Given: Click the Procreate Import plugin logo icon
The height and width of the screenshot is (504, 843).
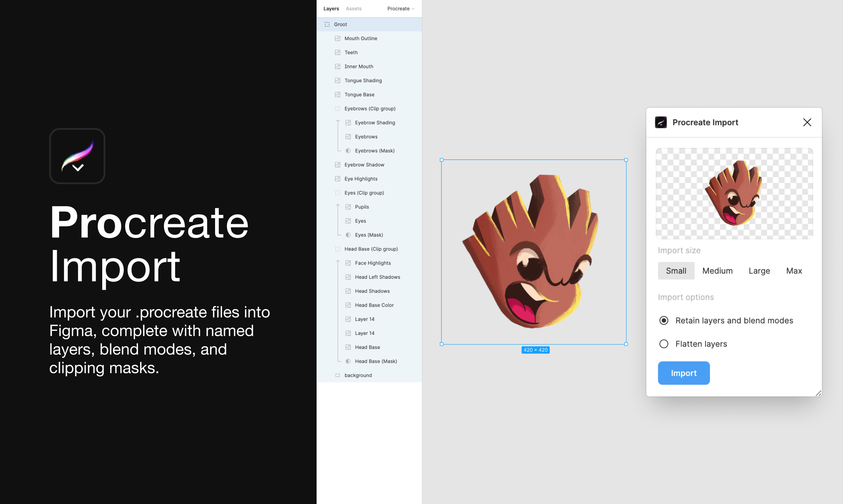Looking at the screenshot, I should pos(661,122).
